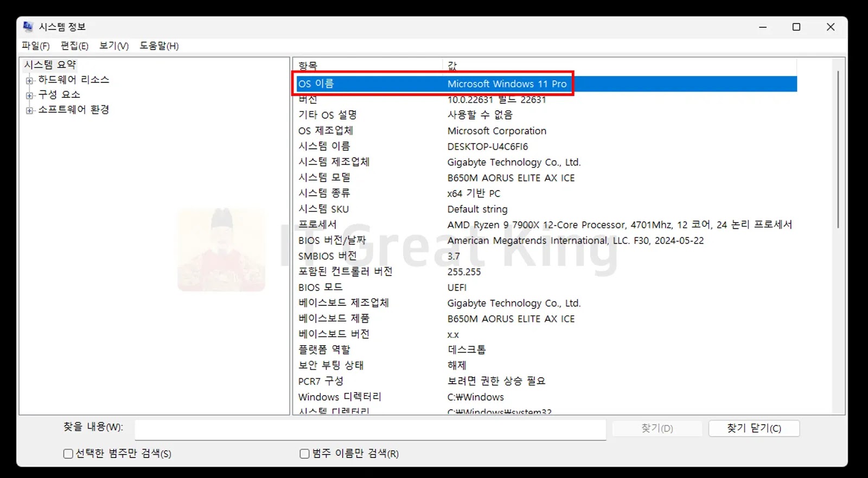Open the 보기(V) menu
The image size is (868, 478).
coord(114,46)
